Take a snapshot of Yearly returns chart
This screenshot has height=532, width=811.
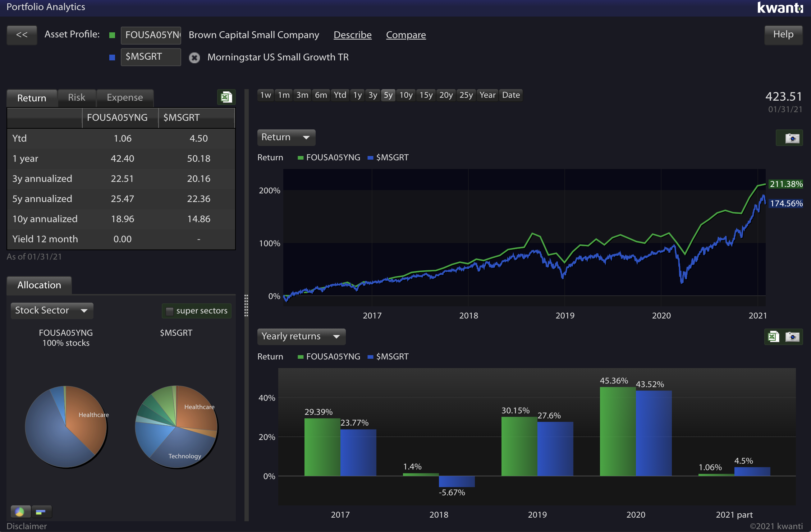tap(792, 337)
